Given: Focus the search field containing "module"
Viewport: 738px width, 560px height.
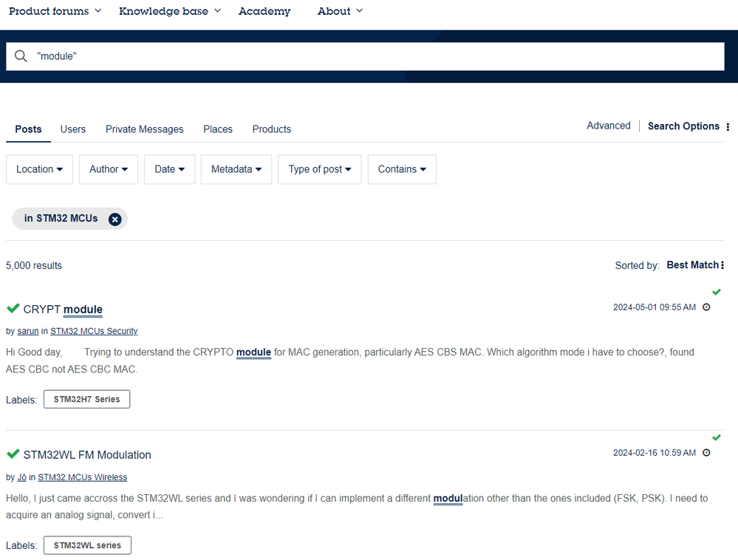Looking at the screenshot, I should tap(365, 56).
